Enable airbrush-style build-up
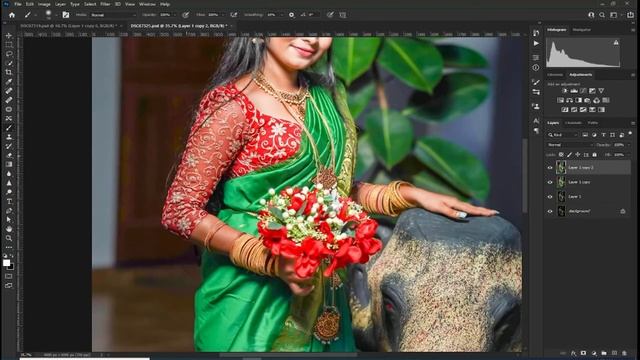The width and height of the screenshot is (640, 360). click(x=234, y=15)
